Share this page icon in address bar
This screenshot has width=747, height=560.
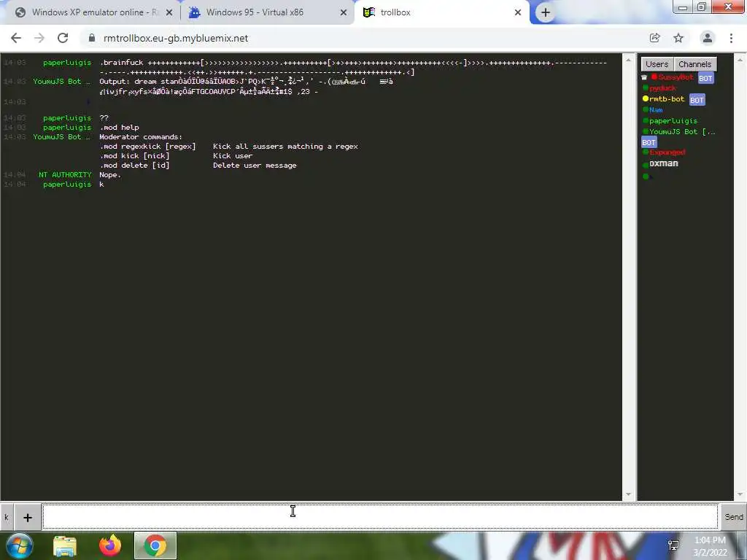654,38
